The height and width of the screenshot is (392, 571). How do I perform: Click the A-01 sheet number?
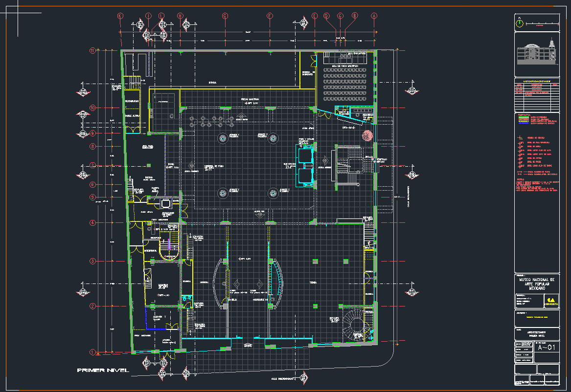coord(547,348)
